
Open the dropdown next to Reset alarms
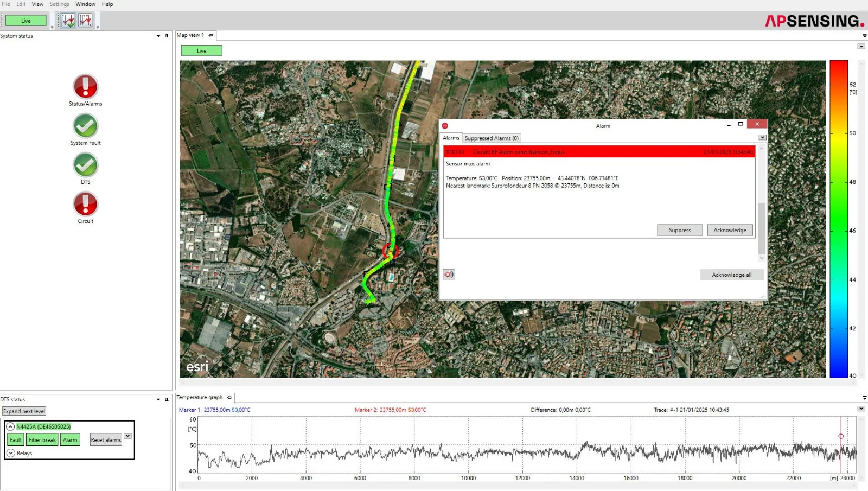pyautogui.click(x=127, y=436)
